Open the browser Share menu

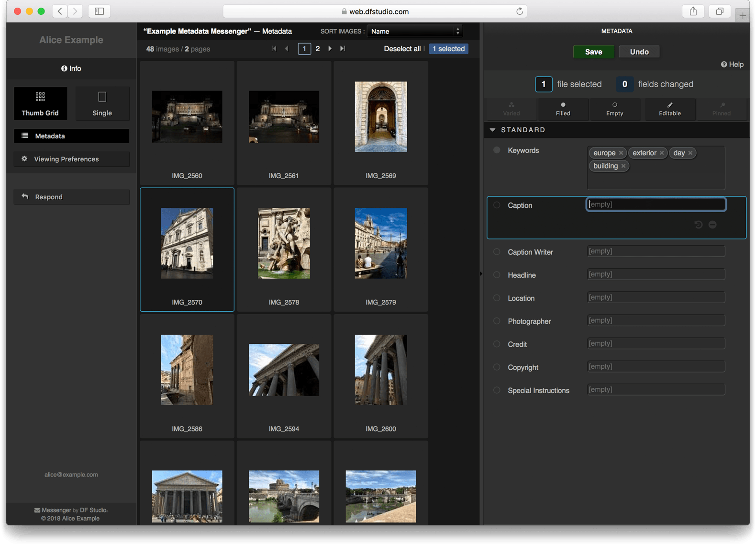tap(693, 11)
